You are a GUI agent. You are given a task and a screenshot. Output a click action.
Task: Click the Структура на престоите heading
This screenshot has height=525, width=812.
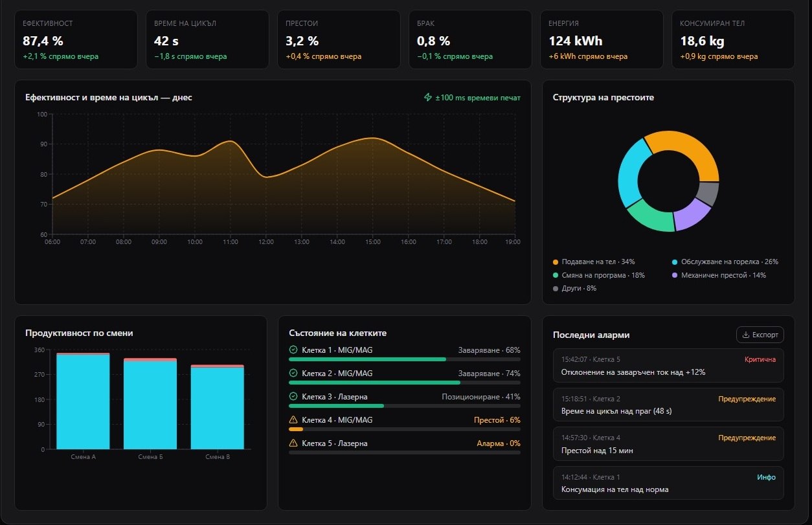coord(603,97)
